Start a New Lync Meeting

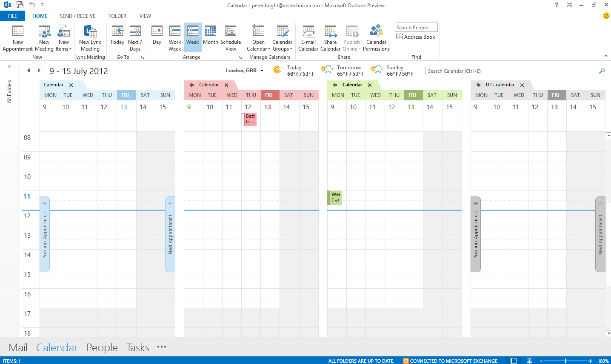[90, 38]
